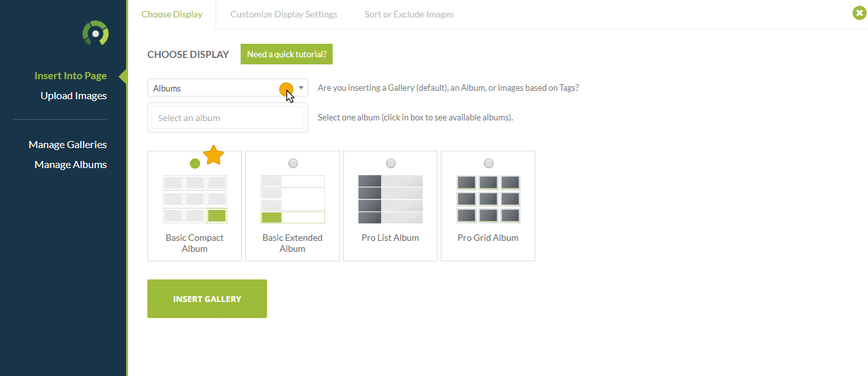Close the gallery dialog with green X
Screen dimensions: 868x376
(x=860, y=13)
